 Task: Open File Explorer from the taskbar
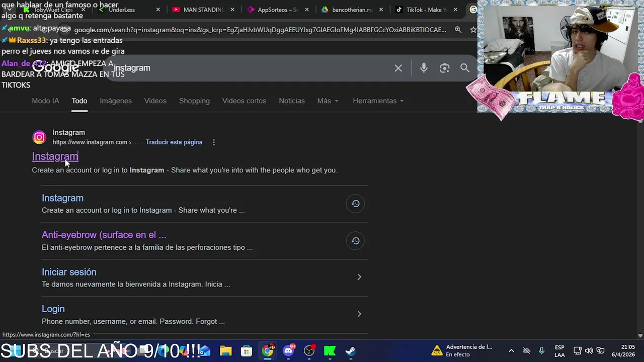pos(225,351)
